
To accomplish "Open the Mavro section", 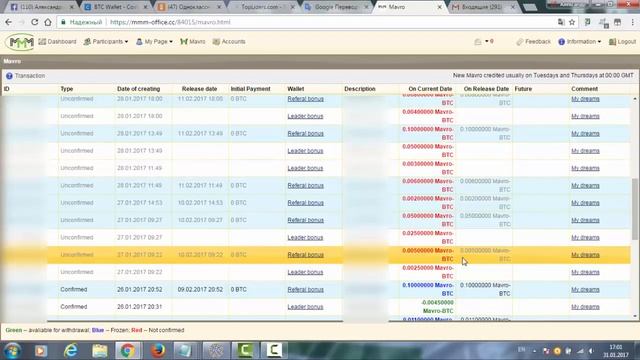I will tap(193, 42).
